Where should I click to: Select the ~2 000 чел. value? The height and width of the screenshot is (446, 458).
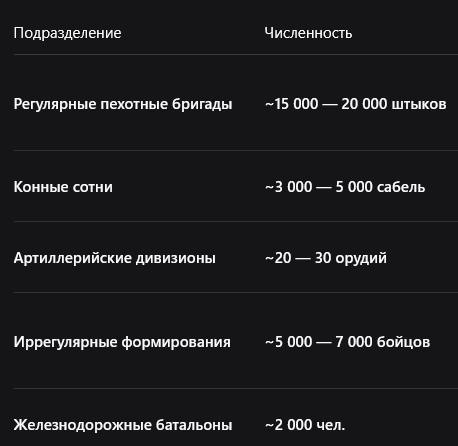point(305,425)
